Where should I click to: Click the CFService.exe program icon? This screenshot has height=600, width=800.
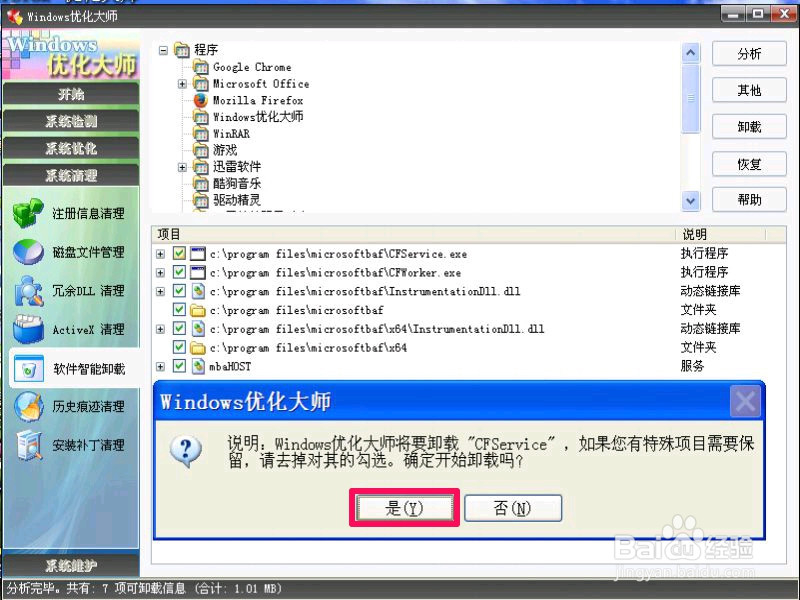click(197, 254)
